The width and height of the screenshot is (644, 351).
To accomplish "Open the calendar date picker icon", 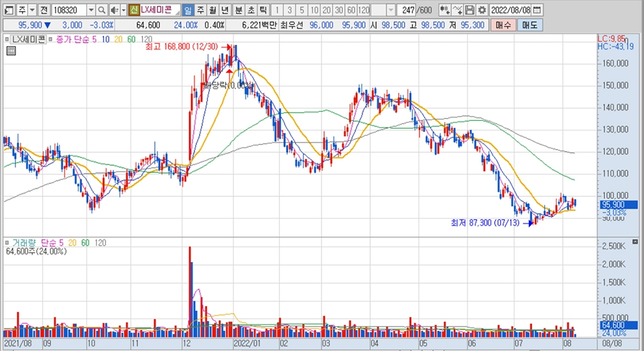I will 537,10.
